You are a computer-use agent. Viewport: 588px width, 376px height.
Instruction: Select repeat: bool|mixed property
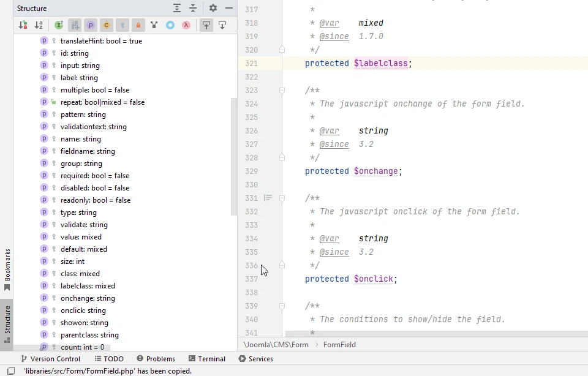[x=102, y=102]
